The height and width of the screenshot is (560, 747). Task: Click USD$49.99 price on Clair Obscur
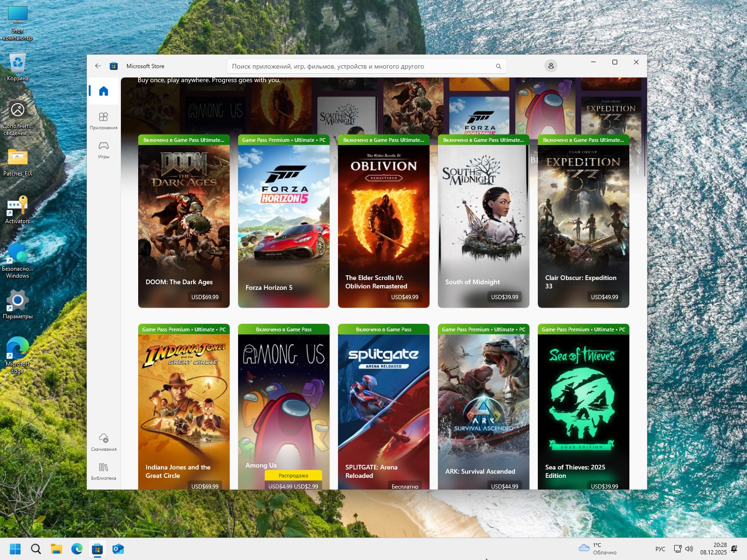pyautogui.click(x=604, y=297)
